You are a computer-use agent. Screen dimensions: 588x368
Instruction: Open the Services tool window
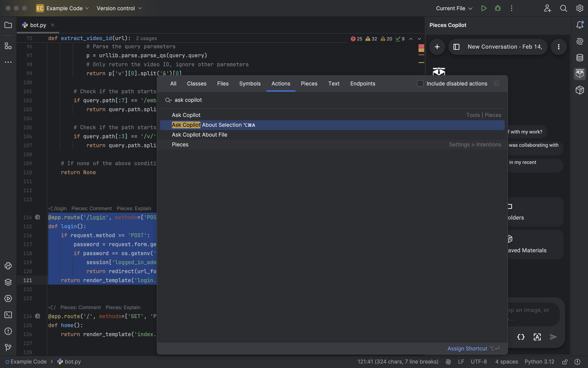(8, 298)
